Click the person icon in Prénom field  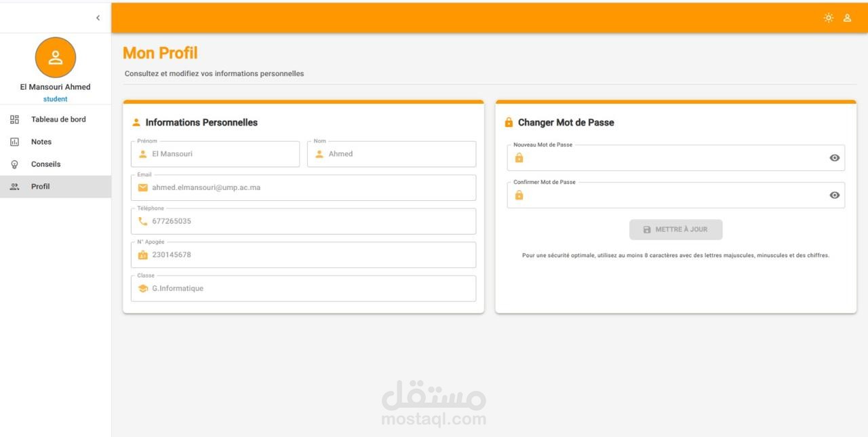pyautogui.click(x=142, y=154)
